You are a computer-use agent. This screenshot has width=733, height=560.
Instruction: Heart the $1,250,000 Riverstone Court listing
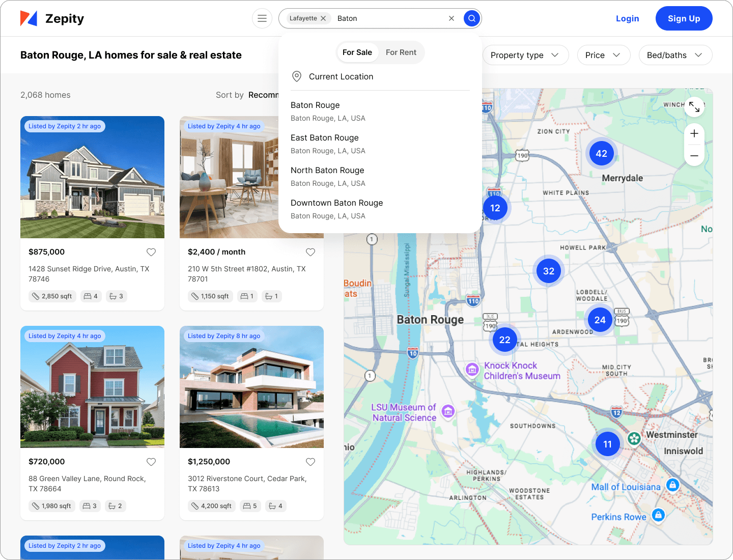click(x=311, y=462)
